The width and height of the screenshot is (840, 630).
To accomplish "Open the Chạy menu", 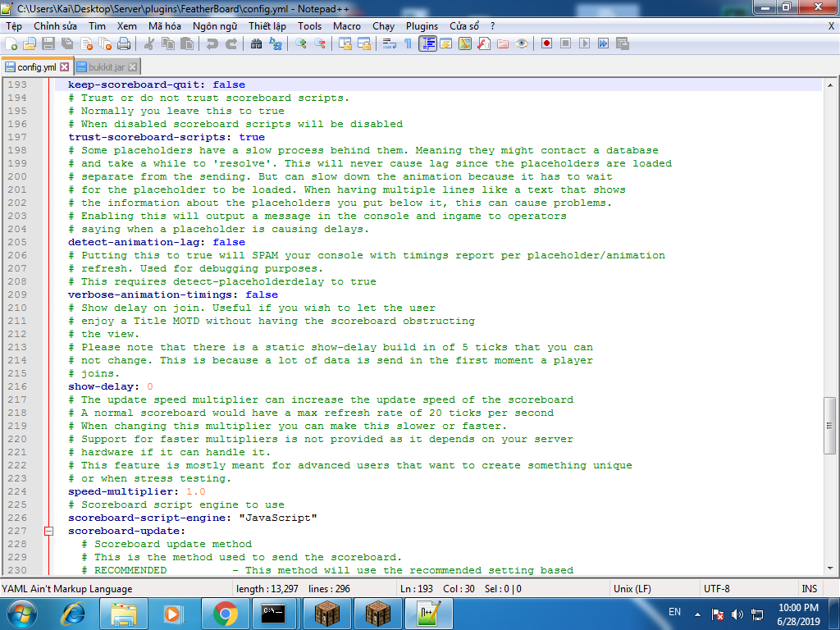I will pyautogui.click(x=384, y=26).
